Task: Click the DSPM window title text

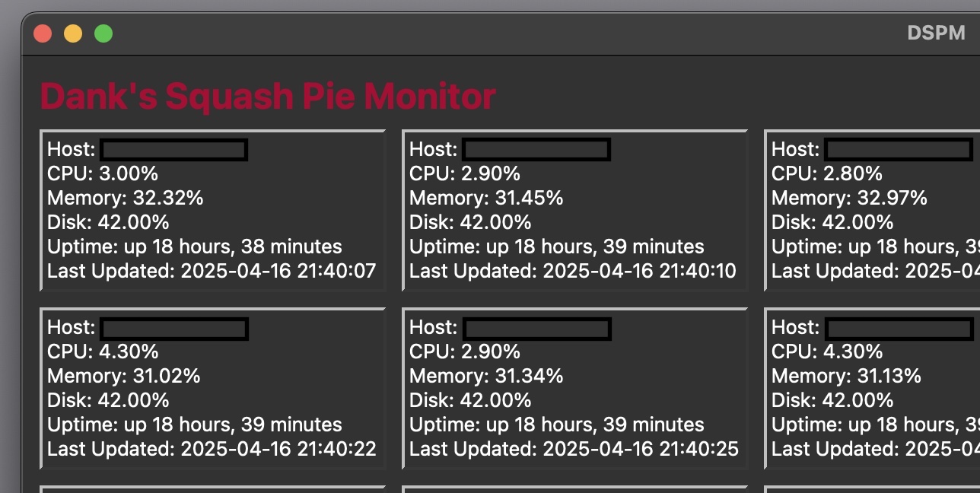Action: (936, 33)
